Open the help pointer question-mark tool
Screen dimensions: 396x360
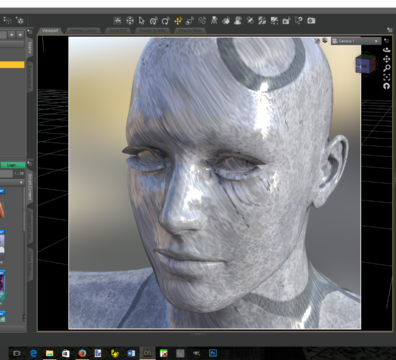coord(299,21)
